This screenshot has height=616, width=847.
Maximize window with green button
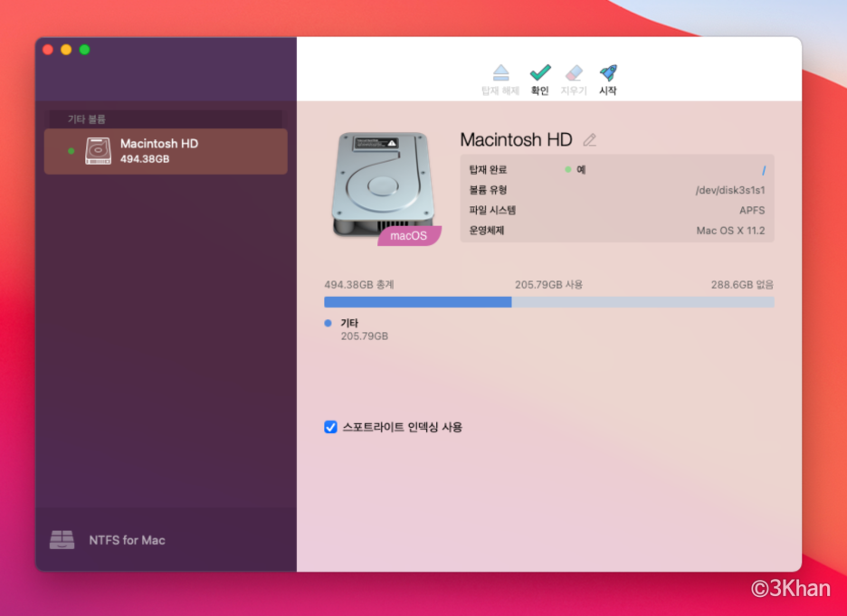tap(84, 50)
